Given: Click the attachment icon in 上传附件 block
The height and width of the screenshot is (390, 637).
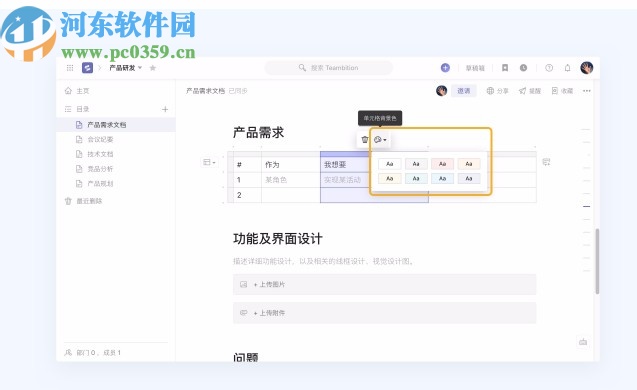Looking at the screenshot, I should tap(243, 313).
